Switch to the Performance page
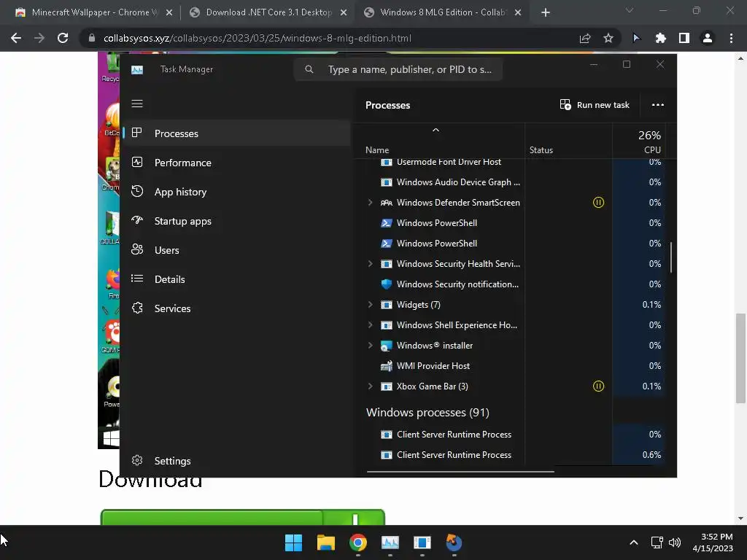747x560 pixels. (x=237, y=163)
